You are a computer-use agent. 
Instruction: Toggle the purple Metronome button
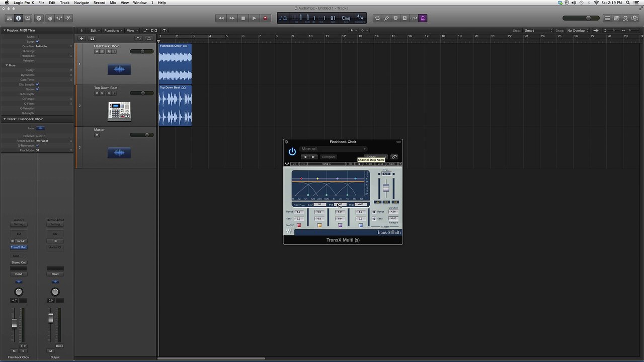[423, 18]
